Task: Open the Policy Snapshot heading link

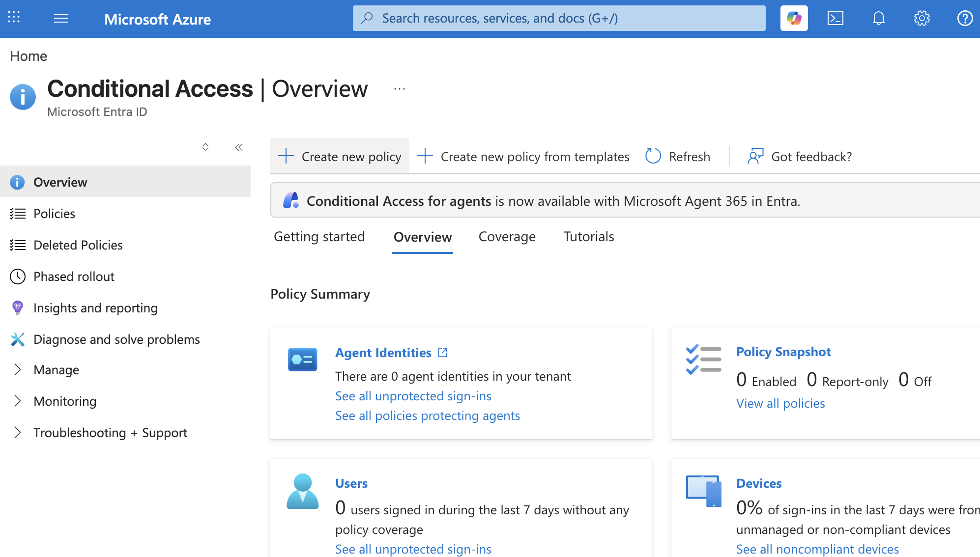Action: click(x=783, y=352)
